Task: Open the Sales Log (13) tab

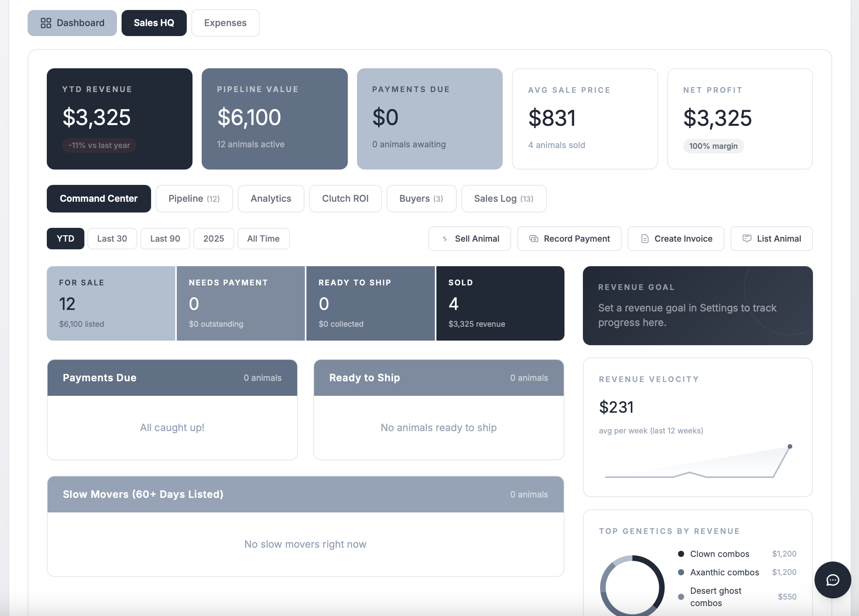Action: [504, 199]
